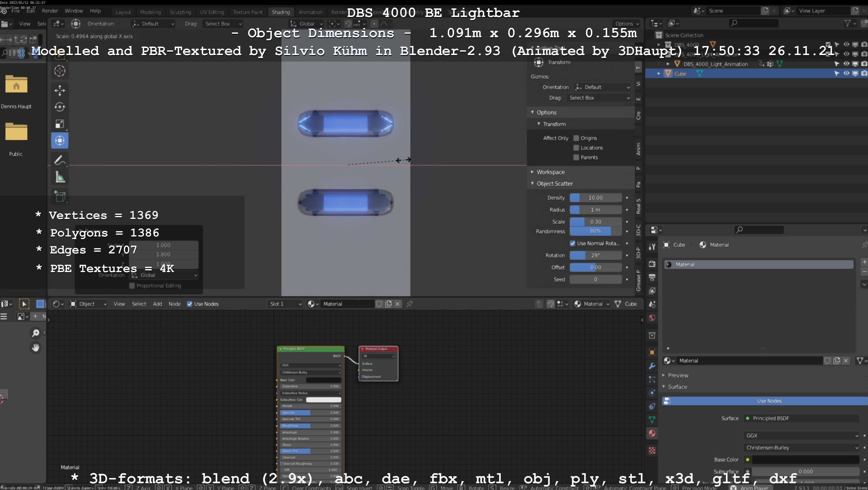Disable Cube in renders with the camera icon
The image size is (868, 490).
tap(864, 73)
